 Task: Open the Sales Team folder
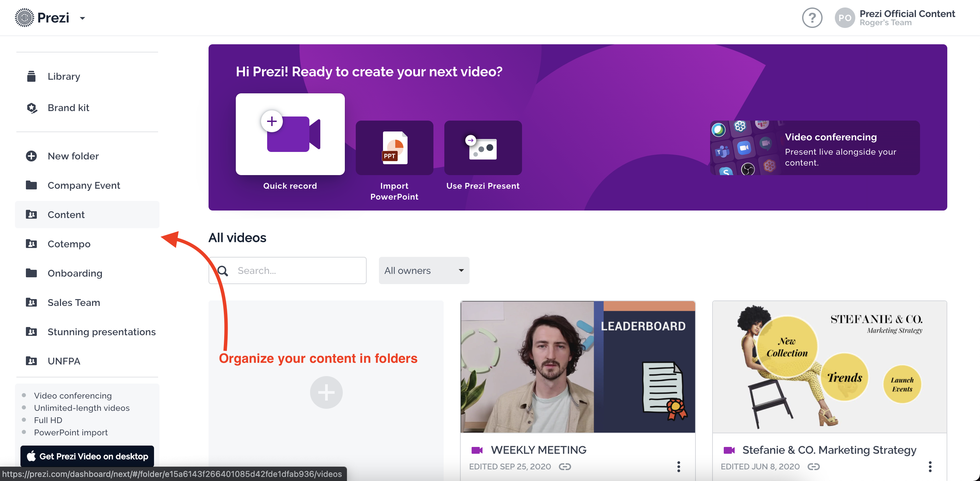(74, 302)
